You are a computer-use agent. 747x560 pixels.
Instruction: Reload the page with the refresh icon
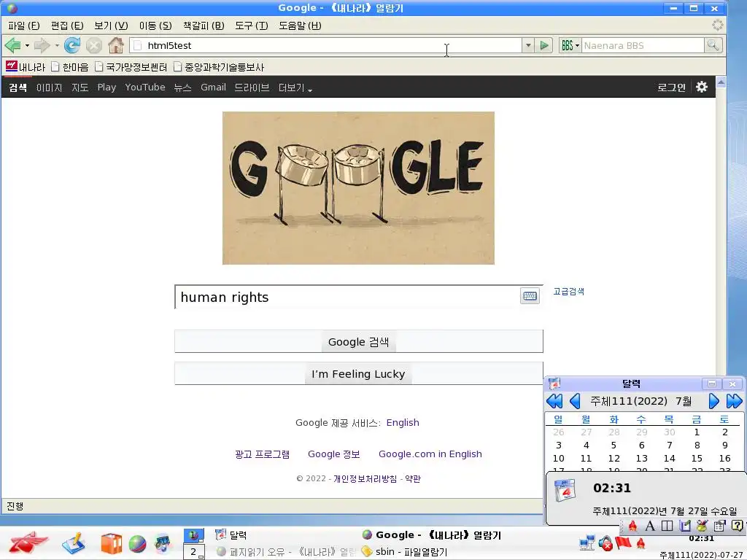point(72,45)
